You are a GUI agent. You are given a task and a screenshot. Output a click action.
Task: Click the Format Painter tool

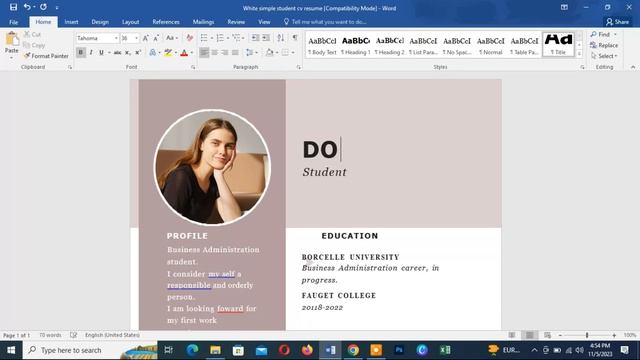pyautogui.click(x=46, y=56)
